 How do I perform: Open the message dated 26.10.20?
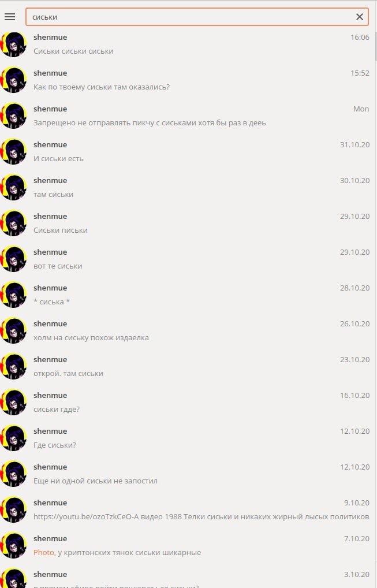[x=188, y=331]
